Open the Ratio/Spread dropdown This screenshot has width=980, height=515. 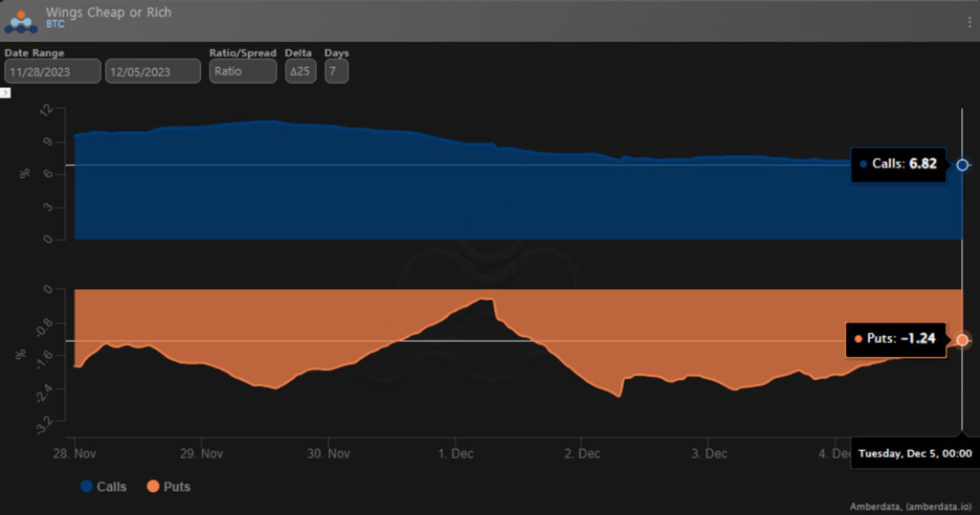pyautogui.click(x=243, y=72)
